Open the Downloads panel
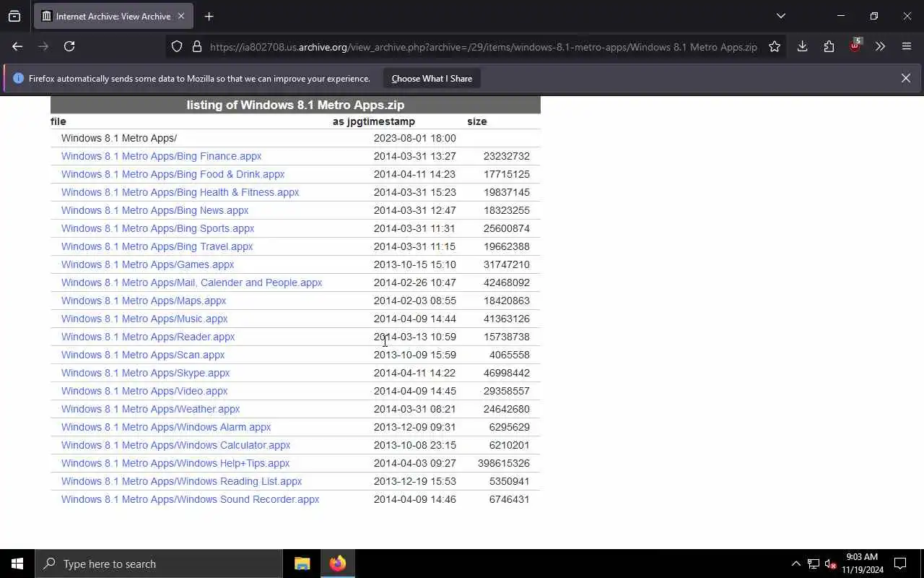 (802, 46)
